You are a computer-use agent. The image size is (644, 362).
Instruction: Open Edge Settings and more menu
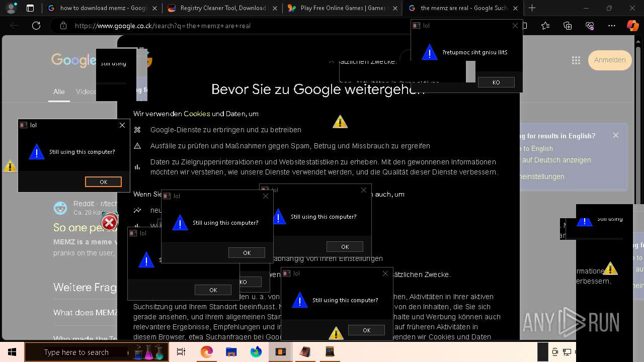pos(611,26)
